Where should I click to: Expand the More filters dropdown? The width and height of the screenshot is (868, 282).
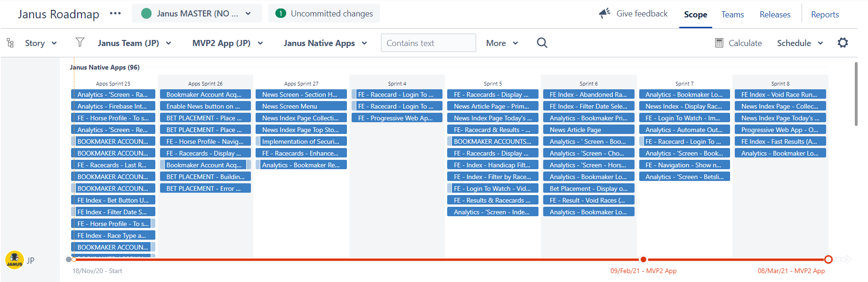(502, 43)
